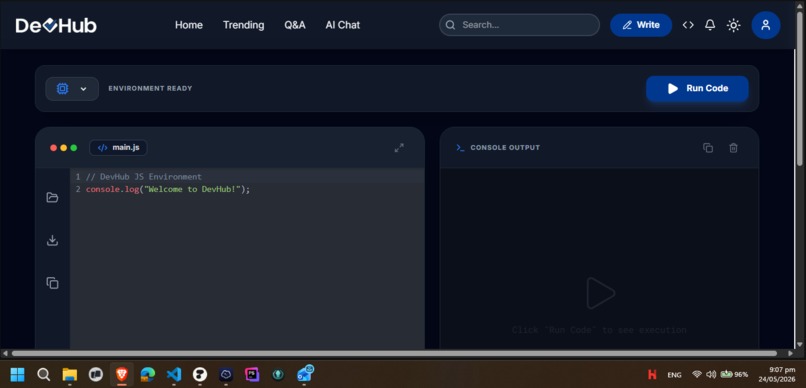Screen dimensions: 806x388
Task: Open the Q&A section
Action: pyautogui.click(x=295, y=25)
